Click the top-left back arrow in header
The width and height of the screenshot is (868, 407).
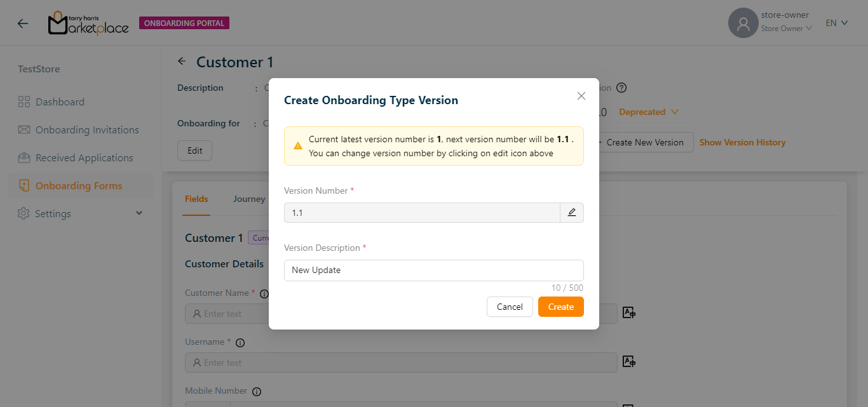23,23
